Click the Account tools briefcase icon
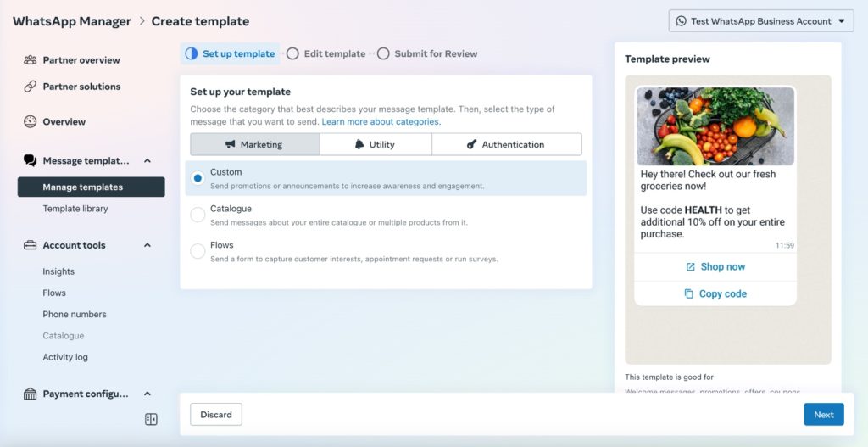Image resolution: width=868 pixels, height=447 pixels. click(30, 245)
